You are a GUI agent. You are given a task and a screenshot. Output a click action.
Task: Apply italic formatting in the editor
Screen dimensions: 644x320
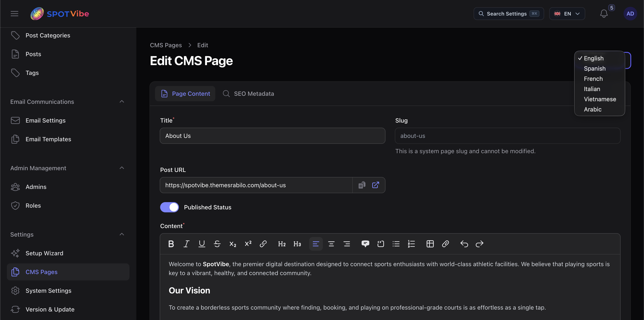click(x=186, y=244)
